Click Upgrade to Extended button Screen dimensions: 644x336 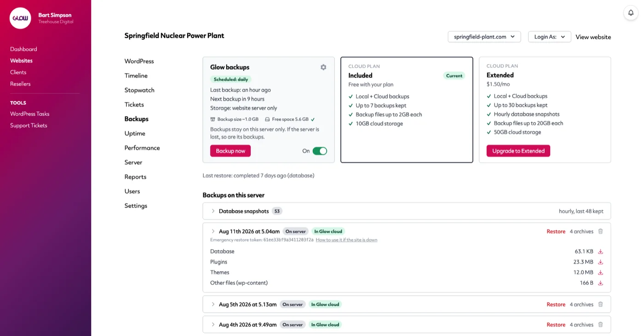518,151
